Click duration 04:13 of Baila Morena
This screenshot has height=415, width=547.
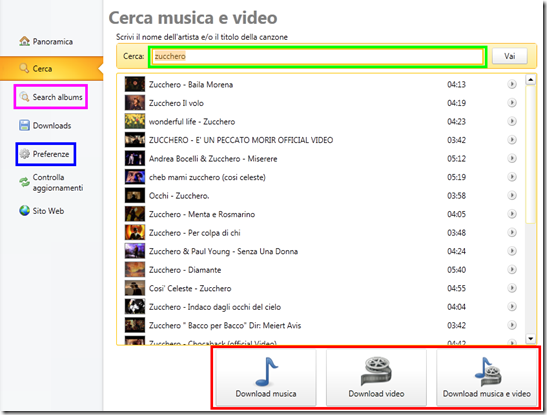[456, 84]
